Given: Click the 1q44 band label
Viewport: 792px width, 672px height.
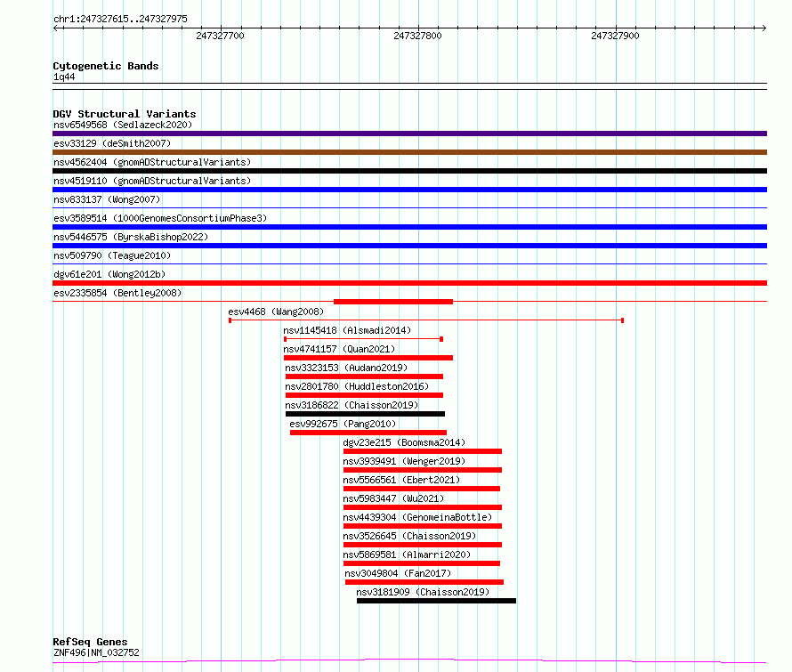Looking at the screenshot, I should tap(64, 77).
